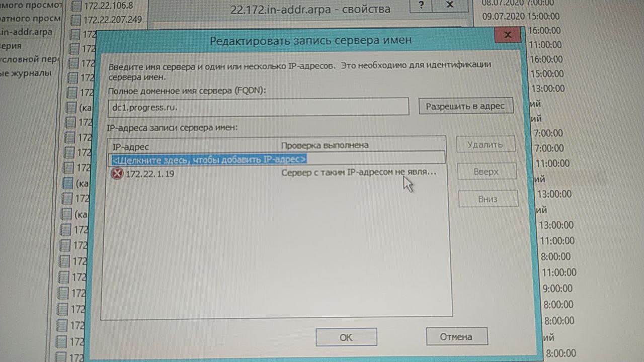
Task: Click the help question mark button in properties title
Action: [x=421, y=5]
